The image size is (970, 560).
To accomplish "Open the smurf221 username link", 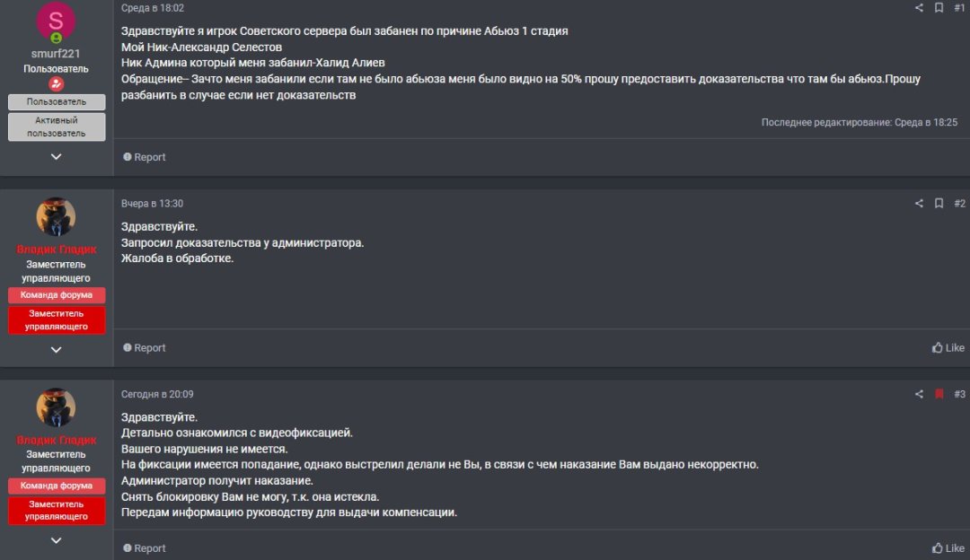I will point(56,54).
